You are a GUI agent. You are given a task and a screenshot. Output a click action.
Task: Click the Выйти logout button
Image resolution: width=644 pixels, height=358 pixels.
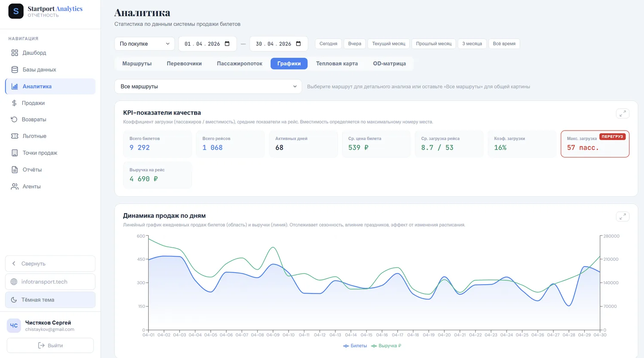[x=50, y=346]
